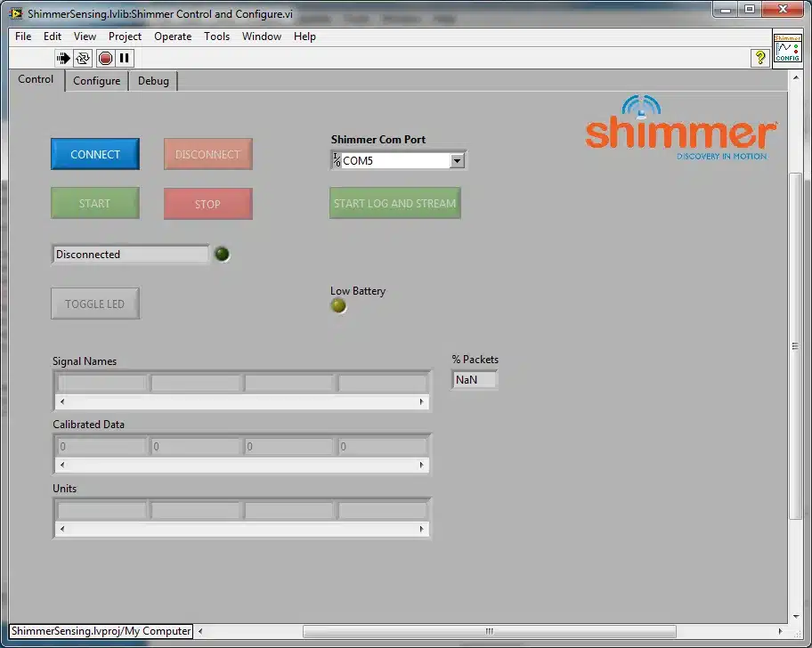The width and height of the screenshot is (812, 648).
Task: Click last Signal Names array cell
Action: tap(383, 383)
